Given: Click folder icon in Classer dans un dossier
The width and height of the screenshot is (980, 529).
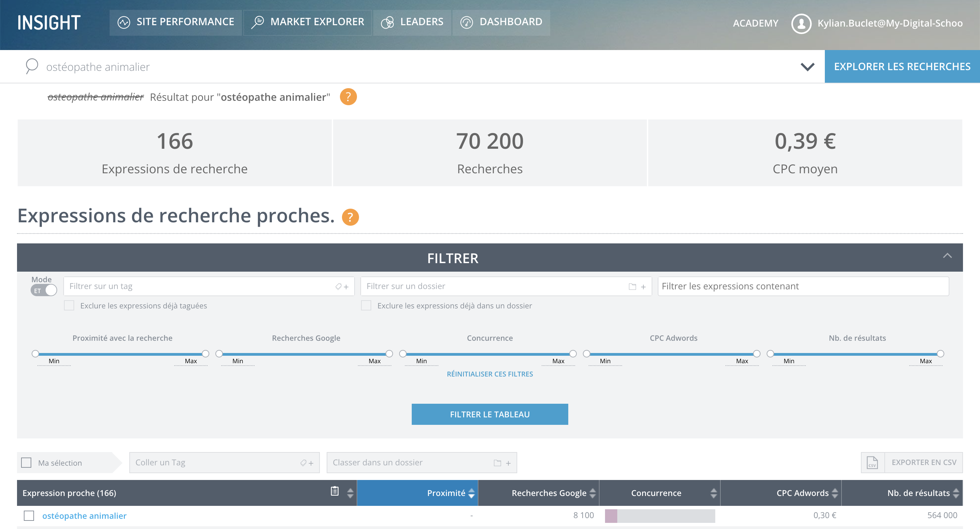Looking at the screenshot, I should pos(497,463).
